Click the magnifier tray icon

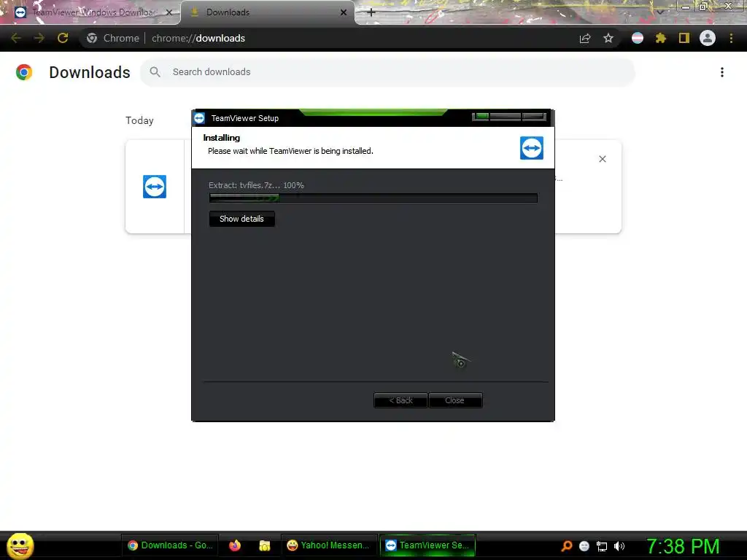coord(566,546)
